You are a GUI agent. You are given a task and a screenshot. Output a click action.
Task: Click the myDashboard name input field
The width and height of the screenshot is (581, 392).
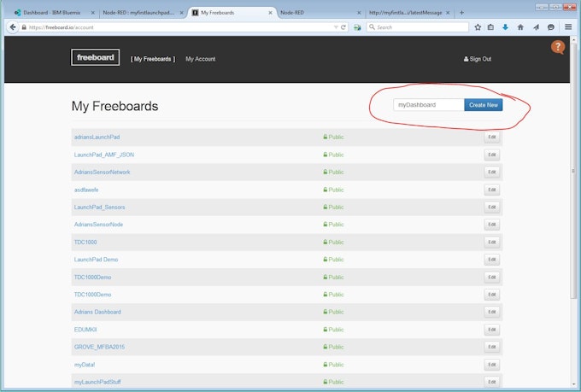pos(428,104)
